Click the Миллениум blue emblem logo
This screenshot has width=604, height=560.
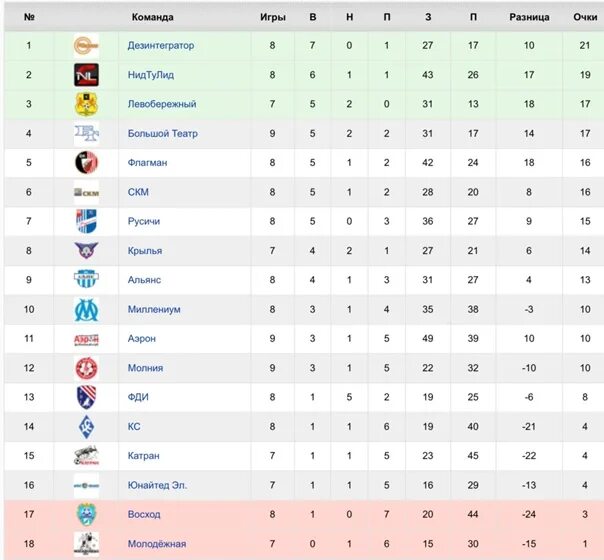[x=86, y=309]
